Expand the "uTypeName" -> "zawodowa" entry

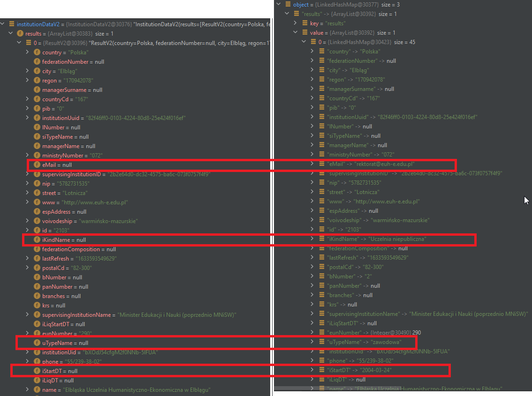coord(312,342)
